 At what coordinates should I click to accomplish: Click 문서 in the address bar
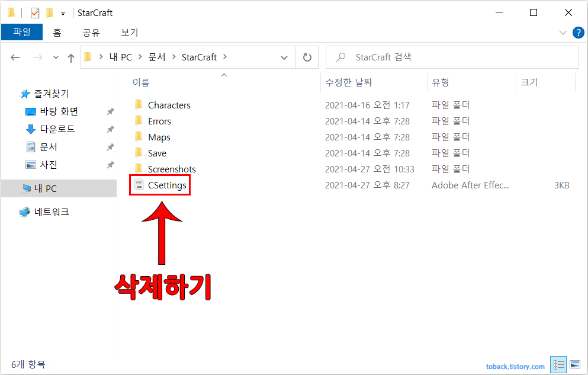click(x=157, y=57)
